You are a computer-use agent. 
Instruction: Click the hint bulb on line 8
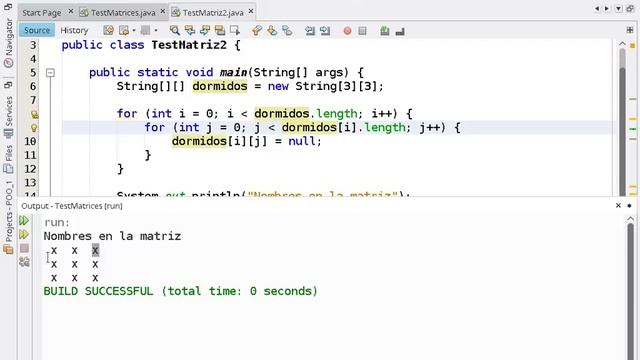pos(34,114)
